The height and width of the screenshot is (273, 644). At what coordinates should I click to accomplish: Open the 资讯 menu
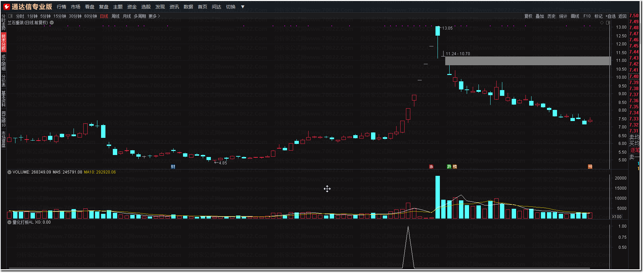tap(174, 7)
